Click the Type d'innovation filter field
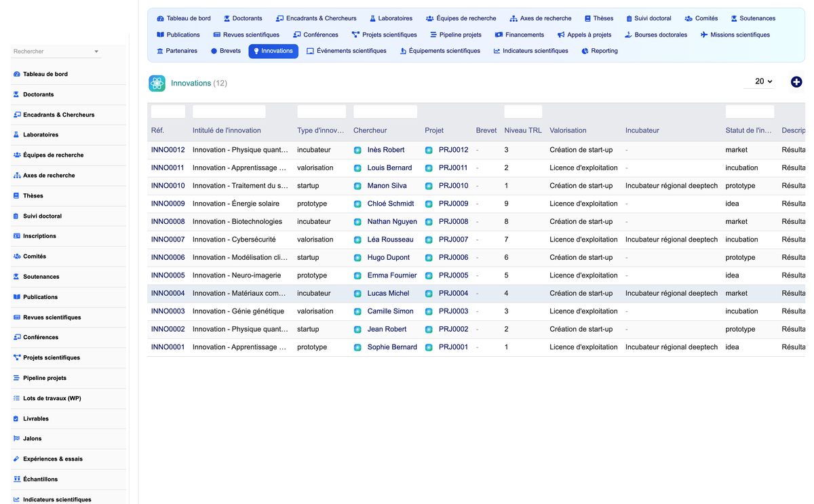This screenshot has height=504, width=814. [x=322, y=112]
